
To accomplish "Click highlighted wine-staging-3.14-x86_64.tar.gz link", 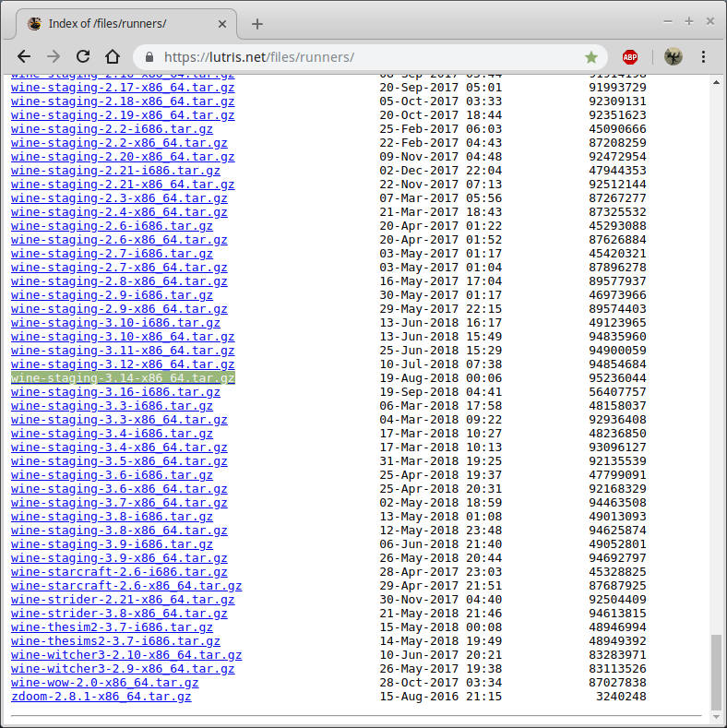I will point(123,378).
